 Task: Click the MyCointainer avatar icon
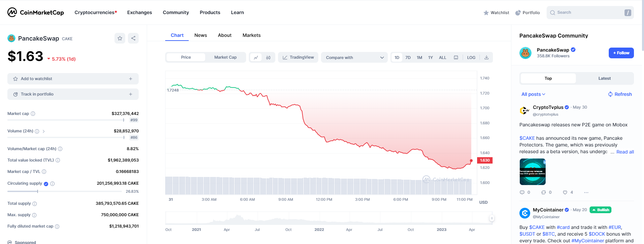click(524, 213)
